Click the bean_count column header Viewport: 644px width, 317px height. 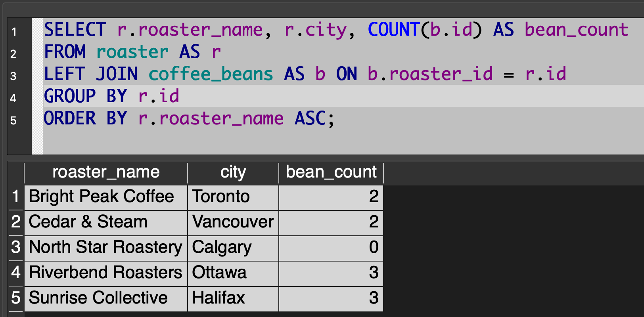coord(331,172)
